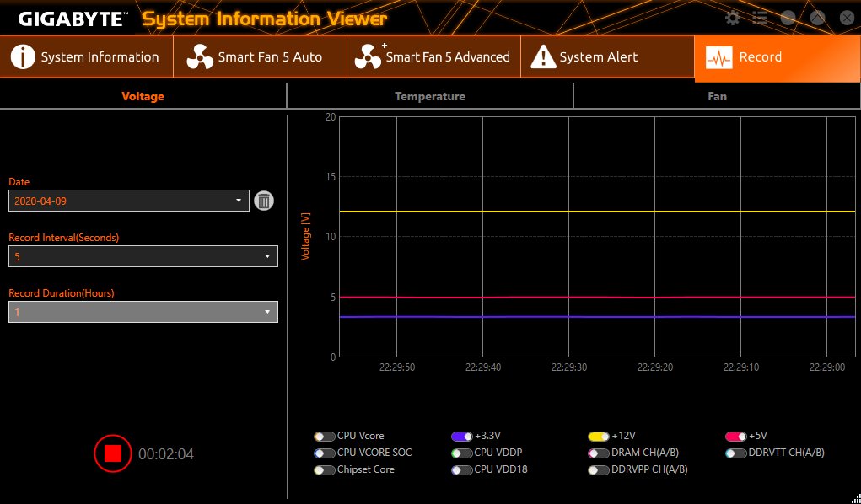
Task: Open the Date dropdown
Action: pos(129,201)
